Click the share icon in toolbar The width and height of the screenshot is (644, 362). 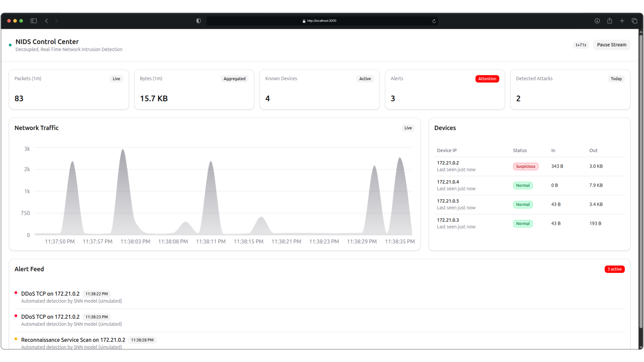coord(609,21)
